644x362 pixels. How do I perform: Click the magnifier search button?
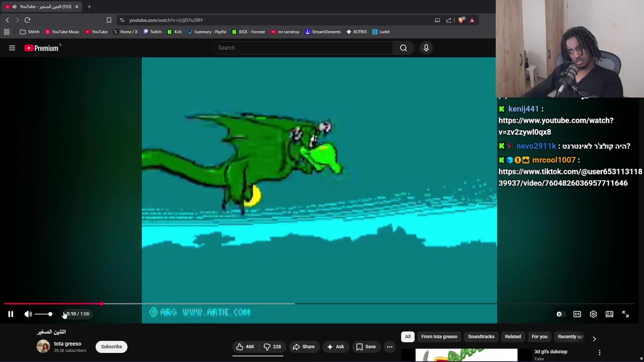pos(404,48)
